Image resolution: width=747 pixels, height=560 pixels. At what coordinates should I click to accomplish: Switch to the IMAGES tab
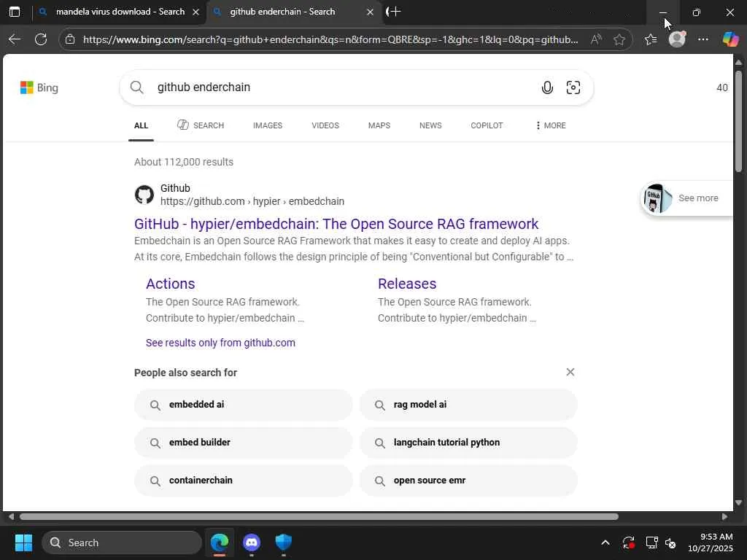click(x=268, y=125)
